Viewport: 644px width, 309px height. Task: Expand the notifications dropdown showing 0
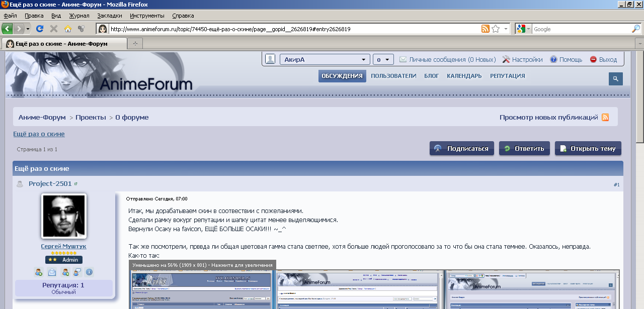(383, 59)
